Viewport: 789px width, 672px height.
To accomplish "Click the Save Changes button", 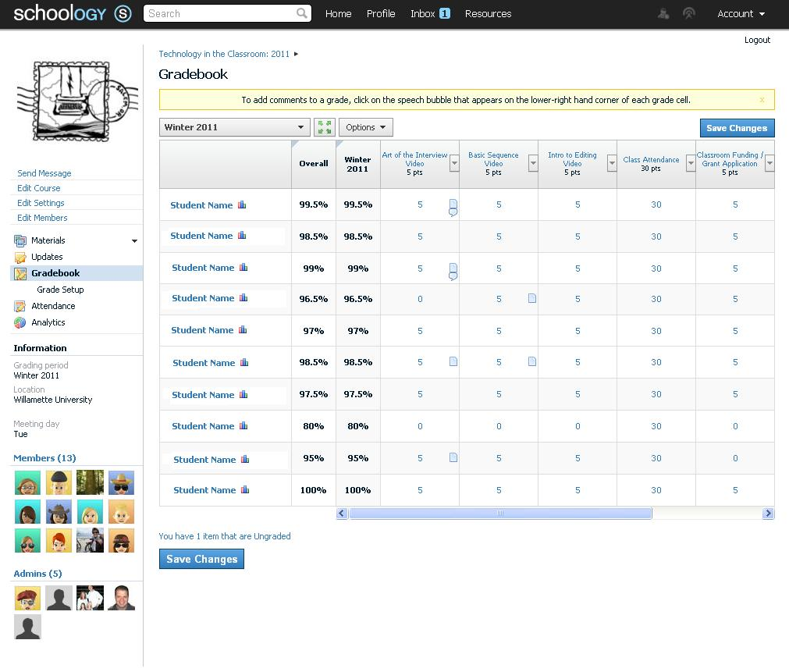I will [x=737, y=127].
